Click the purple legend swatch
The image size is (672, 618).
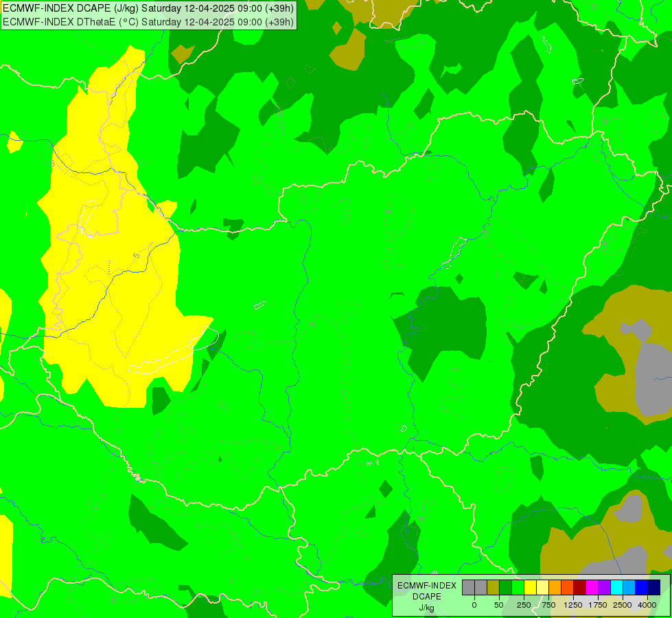[604, 587]
